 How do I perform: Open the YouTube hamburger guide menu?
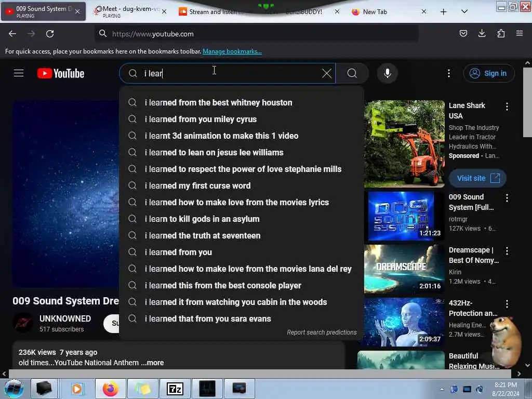click(x=19, y=73)
